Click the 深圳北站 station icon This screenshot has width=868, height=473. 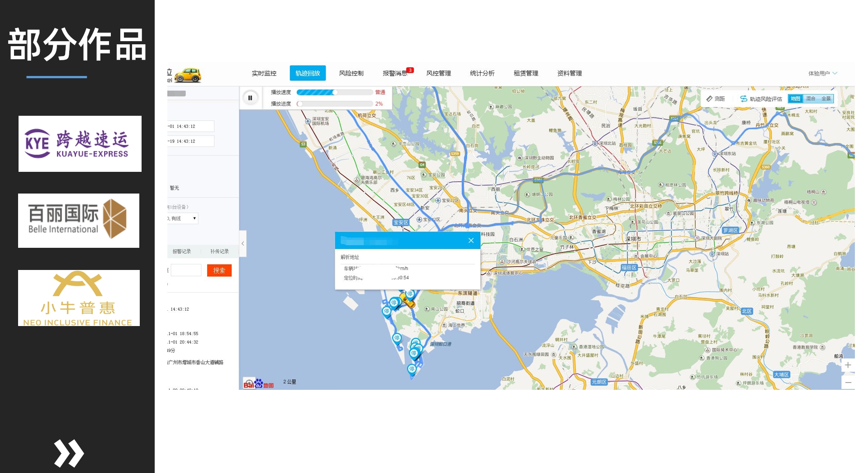click(x=595, y=143)
